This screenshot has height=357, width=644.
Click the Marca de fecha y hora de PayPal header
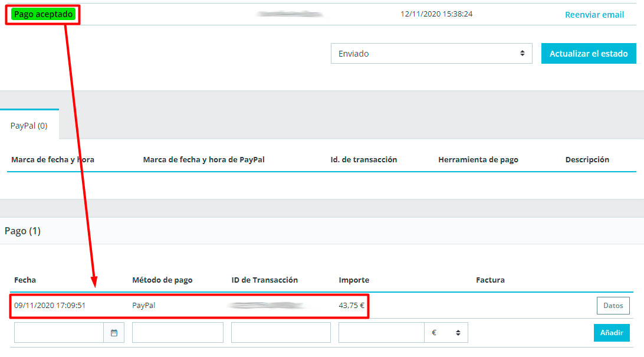tap(203, 159)
